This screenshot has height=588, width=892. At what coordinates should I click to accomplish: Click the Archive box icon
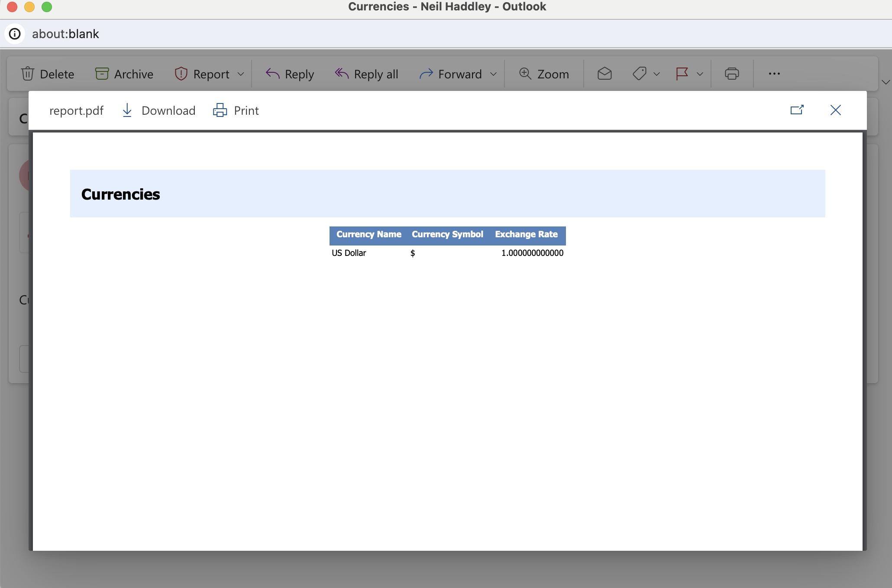tap(102, 74)
